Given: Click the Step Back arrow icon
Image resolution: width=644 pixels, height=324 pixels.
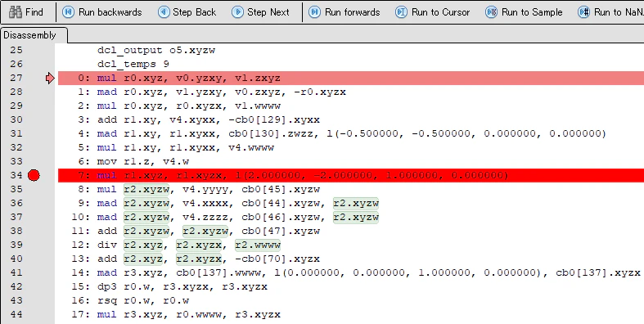Looking at the screenshot, I should click(164, 12).
